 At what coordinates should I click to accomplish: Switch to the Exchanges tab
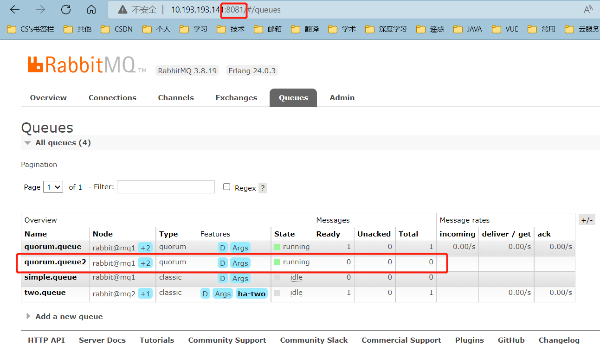coord(236,97)
